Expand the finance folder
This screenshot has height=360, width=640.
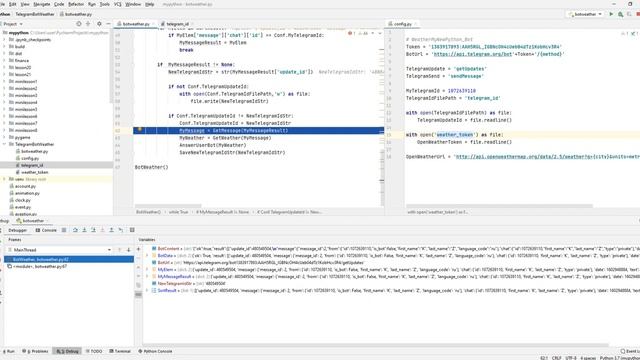4,60
